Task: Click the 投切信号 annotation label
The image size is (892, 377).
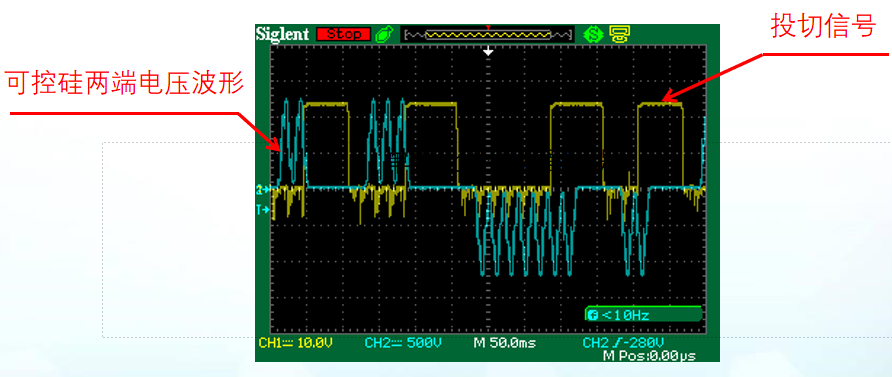Action: click(x=824, y=26)
